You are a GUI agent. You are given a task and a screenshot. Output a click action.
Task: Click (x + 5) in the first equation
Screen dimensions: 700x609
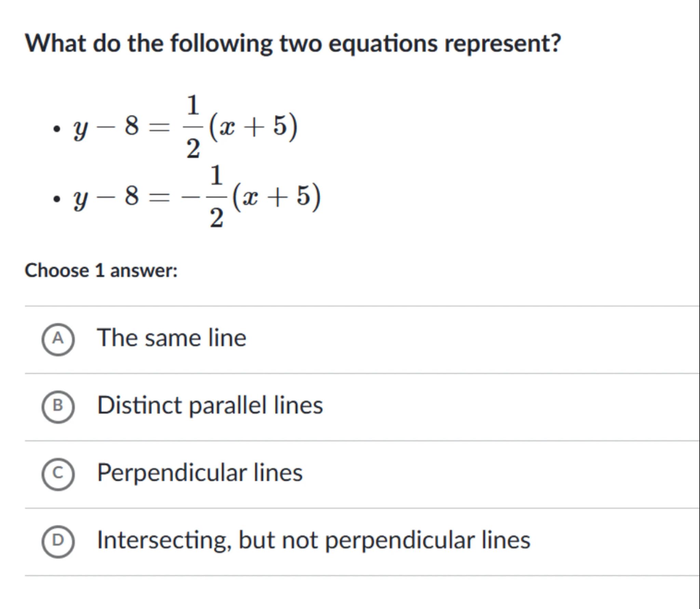pos(253,127)
